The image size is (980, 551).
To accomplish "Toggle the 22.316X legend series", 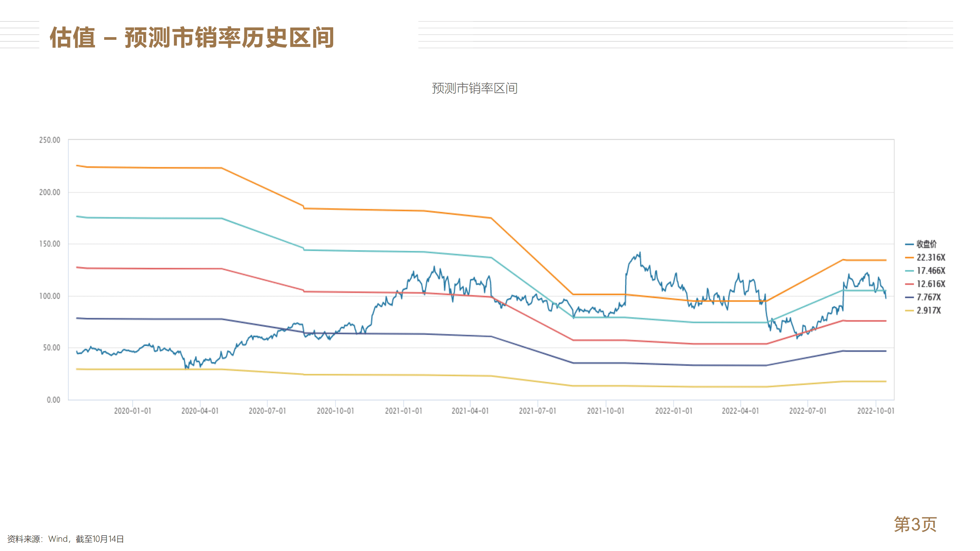I will [x=930, y=257].
